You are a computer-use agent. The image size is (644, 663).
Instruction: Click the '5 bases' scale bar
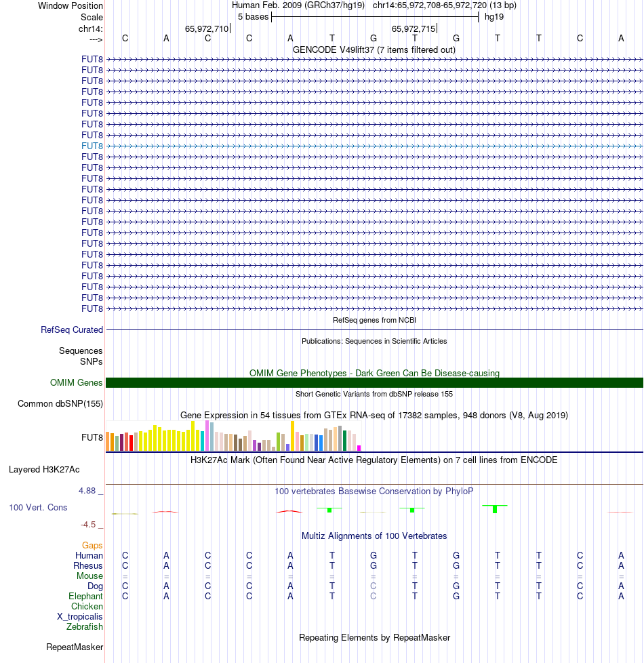tap(375, 17)
